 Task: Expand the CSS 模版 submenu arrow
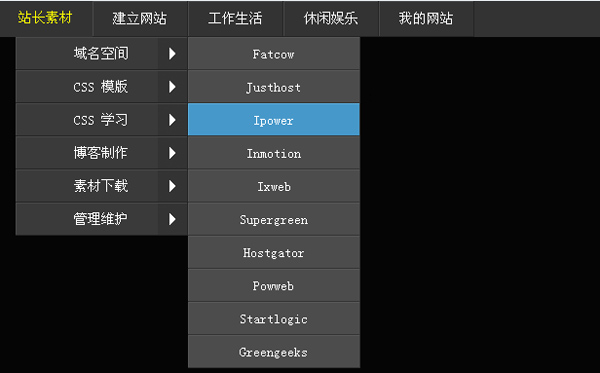[173, 87]
